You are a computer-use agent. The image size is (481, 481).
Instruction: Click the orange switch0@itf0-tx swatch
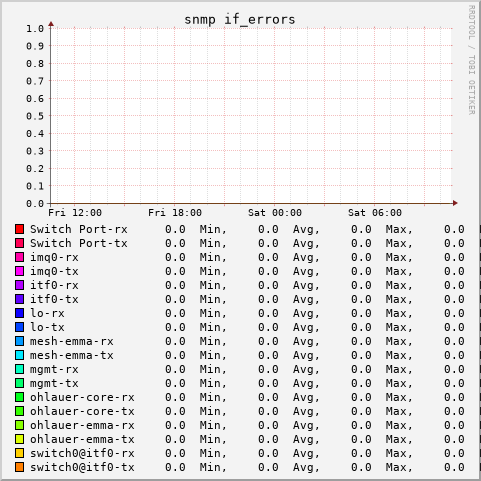pyautogui.click(x=20, y=467)
